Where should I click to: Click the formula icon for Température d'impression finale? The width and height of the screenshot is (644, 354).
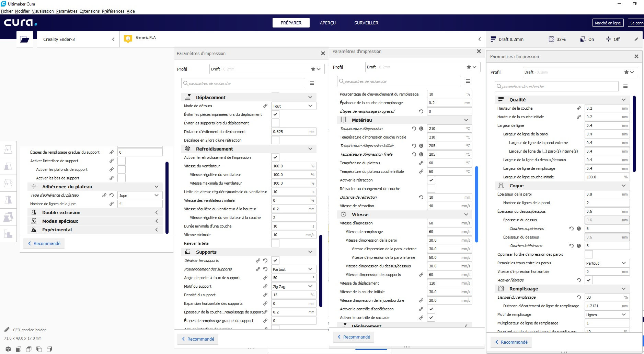[421, 154]
